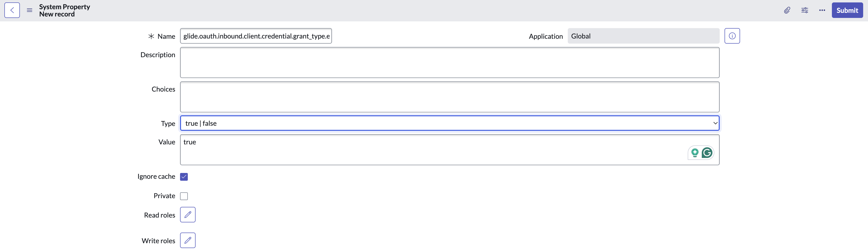The height and width of the screenshot is (250, 868).
Task: Open the Write roles lock editor
Action: [188, 240]
